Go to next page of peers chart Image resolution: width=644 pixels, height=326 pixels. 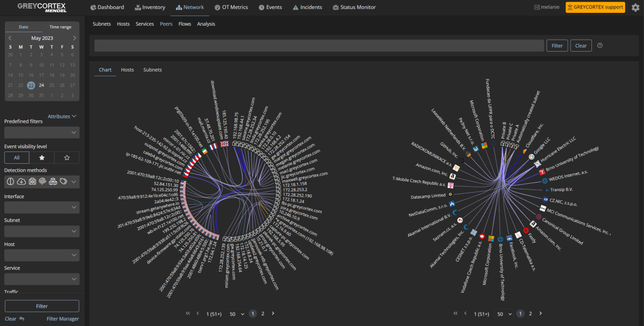point(541,313)
